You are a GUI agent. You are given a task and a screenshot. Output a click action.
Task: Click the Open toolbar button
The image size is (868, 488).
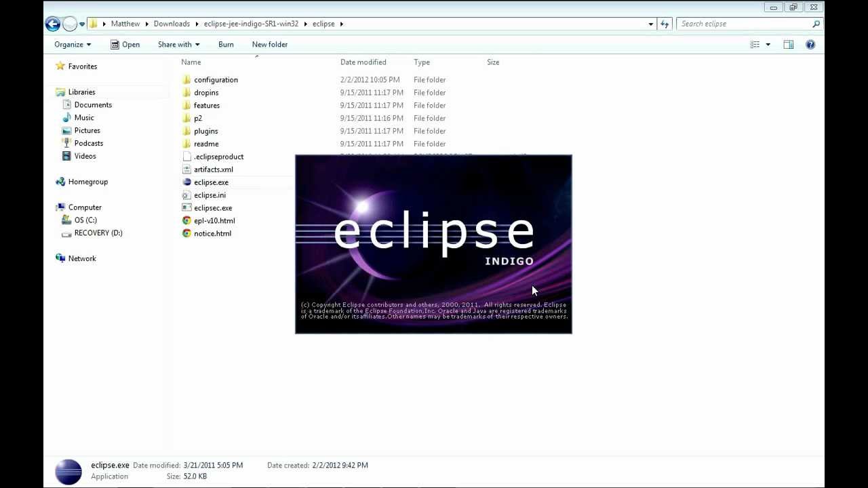pos(125,45)
